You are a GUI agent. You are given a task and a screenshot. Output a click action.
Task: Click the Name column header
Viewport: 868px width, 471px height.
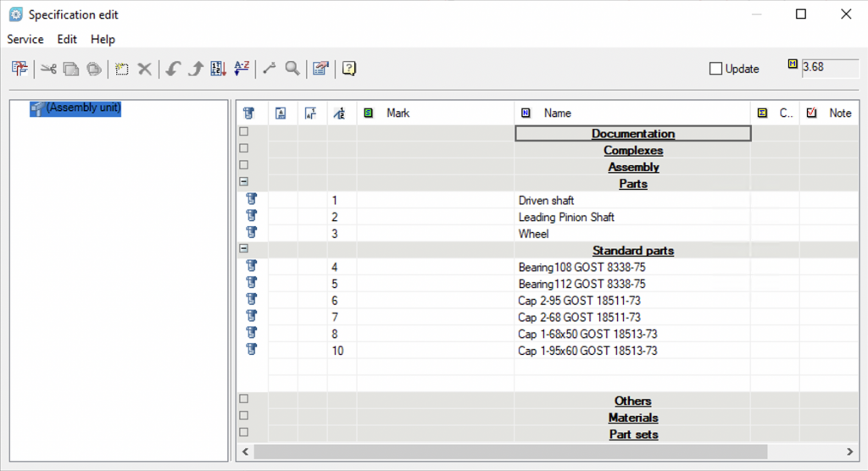coord(557,113)
